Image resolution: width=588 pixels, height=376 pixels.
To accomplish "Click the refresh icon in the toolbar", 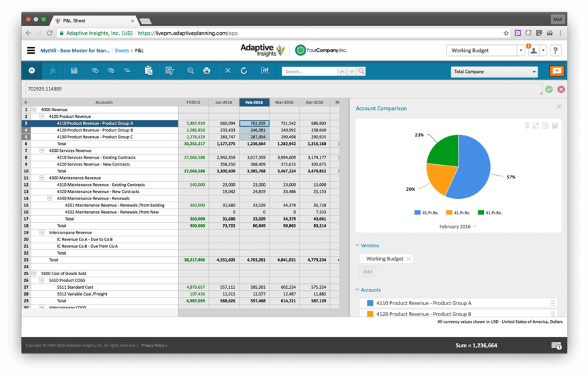I will (x=244, y=71).
